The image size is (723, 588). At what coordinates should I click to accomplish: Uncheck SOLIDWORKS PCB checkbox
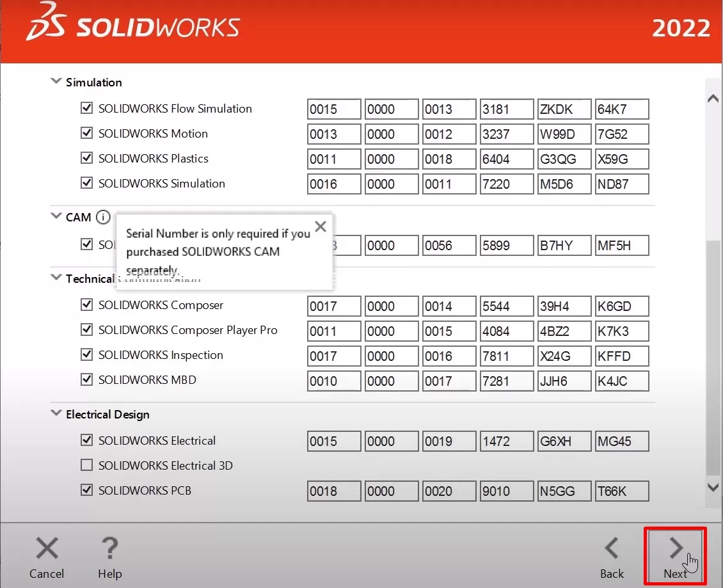pyautogui.click(x=87, y=490)
